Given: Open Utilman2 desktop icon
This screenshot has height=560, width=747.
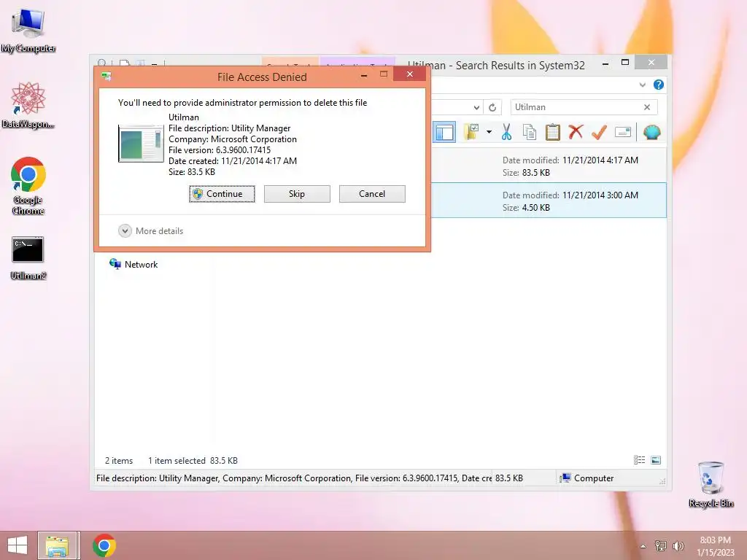Looking at the screenshot, I should [x=28, y=257].
